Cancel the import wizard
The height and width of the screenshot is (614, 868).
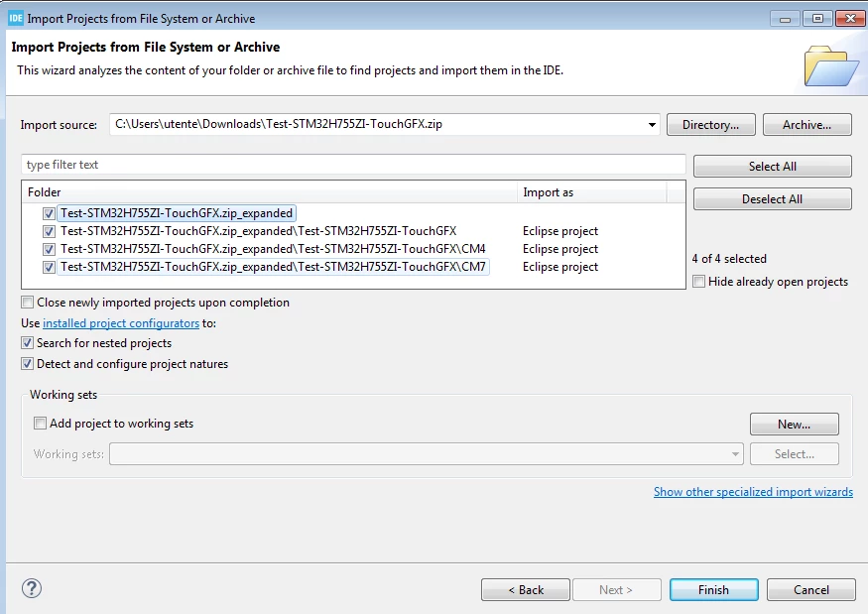coord(811,589)
